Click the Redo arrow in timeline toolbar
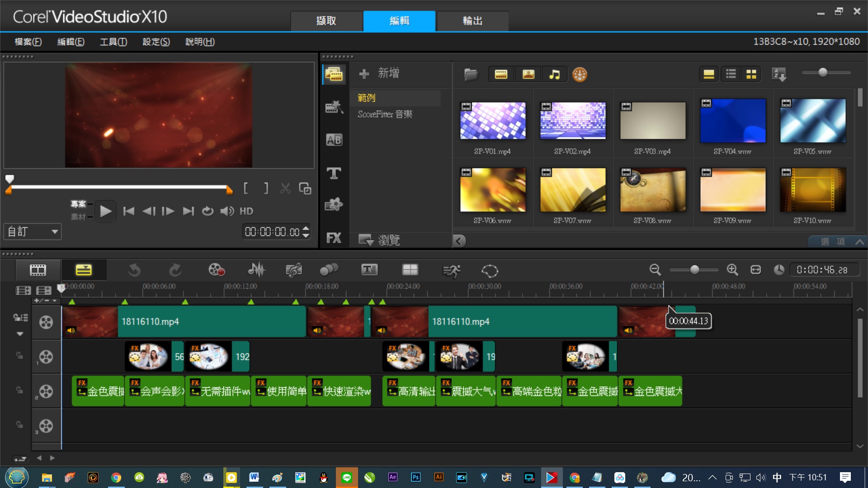The width and height of the screenshot is (868, 488). [x=175, y=270]
